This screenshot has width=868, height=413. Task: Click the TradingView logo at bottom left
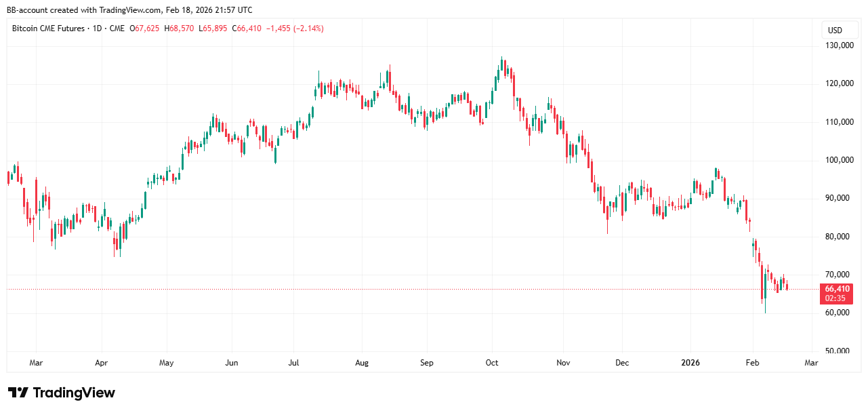click(x=62, y=393)
